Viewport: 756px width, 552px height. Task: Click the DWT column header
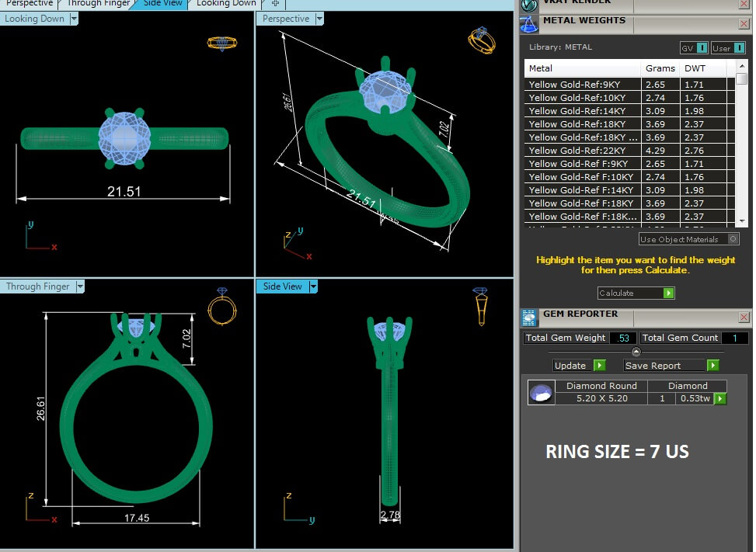coord(702,68)
